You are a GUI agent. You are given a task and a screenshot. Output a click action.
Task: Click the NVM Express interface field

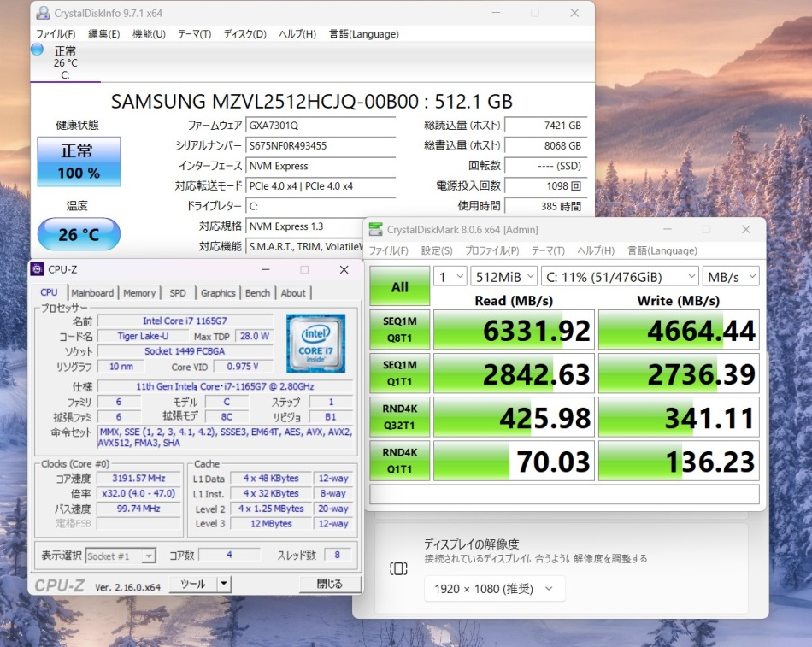(321, 166)
